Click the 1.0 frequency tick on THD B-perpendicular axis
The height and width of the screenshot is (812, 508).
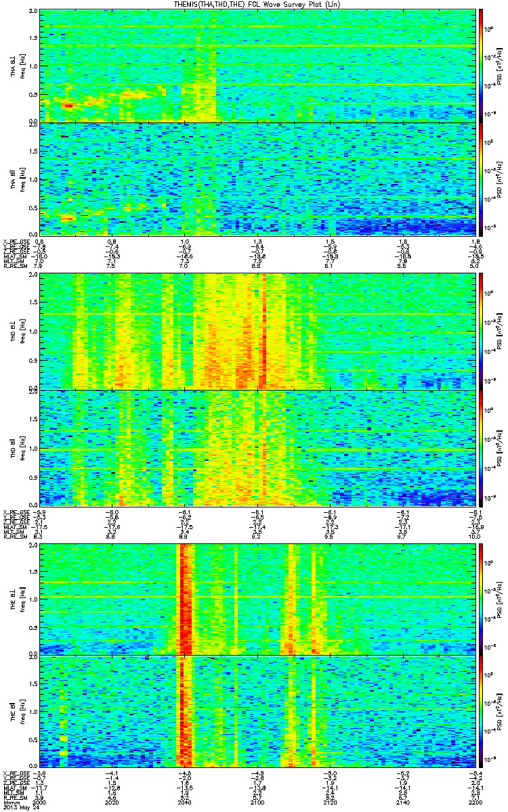coord(34,332)
